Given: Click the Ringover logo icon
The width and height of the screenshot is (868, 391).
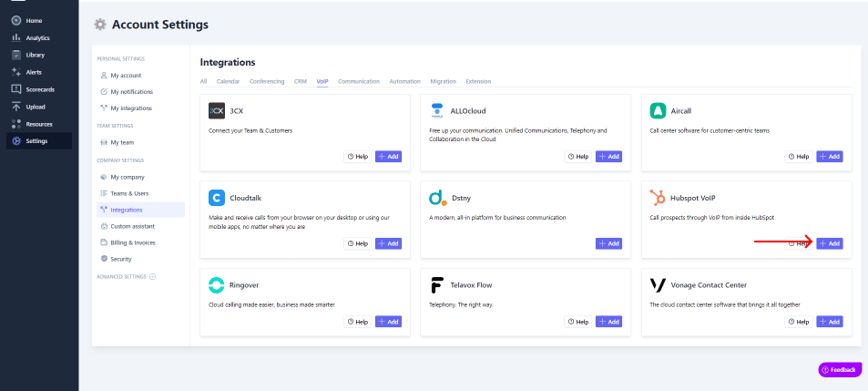Looking at the screenshot, I should click(x=217, y=284).
